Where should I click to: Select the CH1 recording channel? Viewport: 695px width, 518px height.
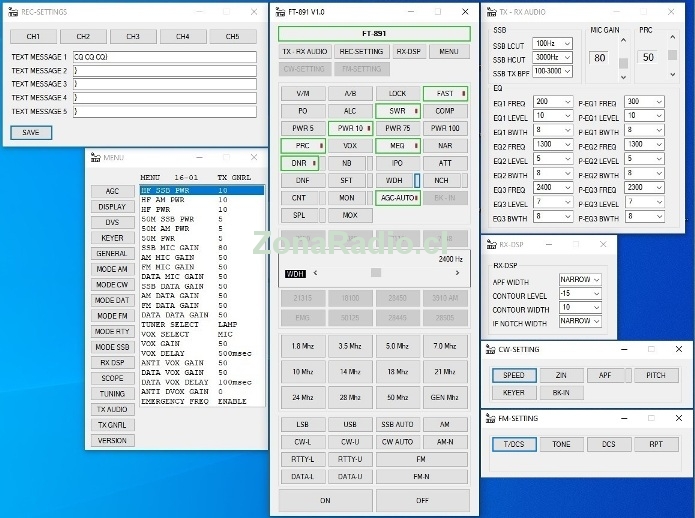(33, 36)
